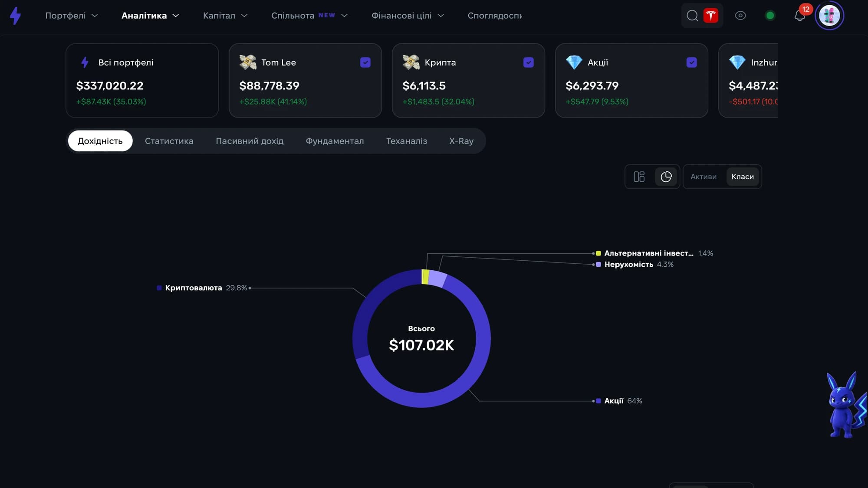Click the blue rabbit mascot assistant
This screenshot has height=488, width=868.
846,405
